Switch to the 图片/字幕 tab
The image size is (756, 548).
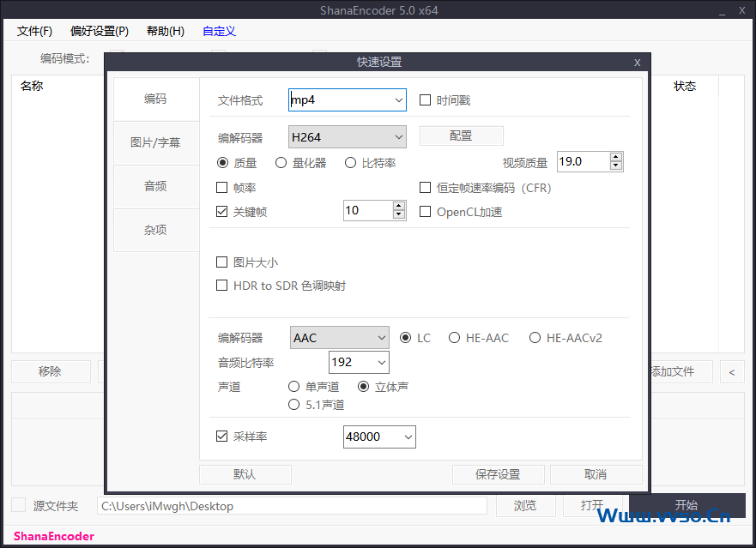pos(155,142)
